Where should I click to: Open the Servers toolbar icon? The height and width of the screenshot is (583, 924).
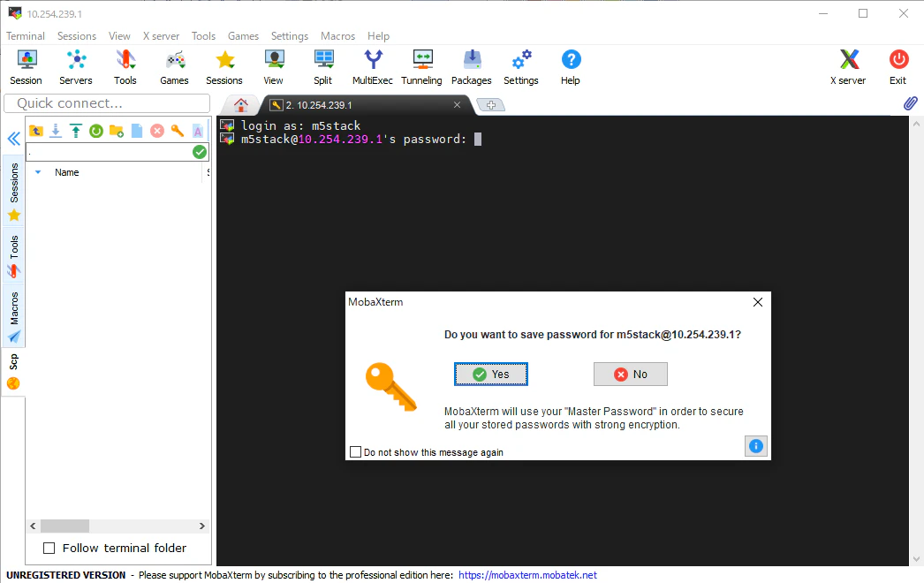tap(76, 67)
